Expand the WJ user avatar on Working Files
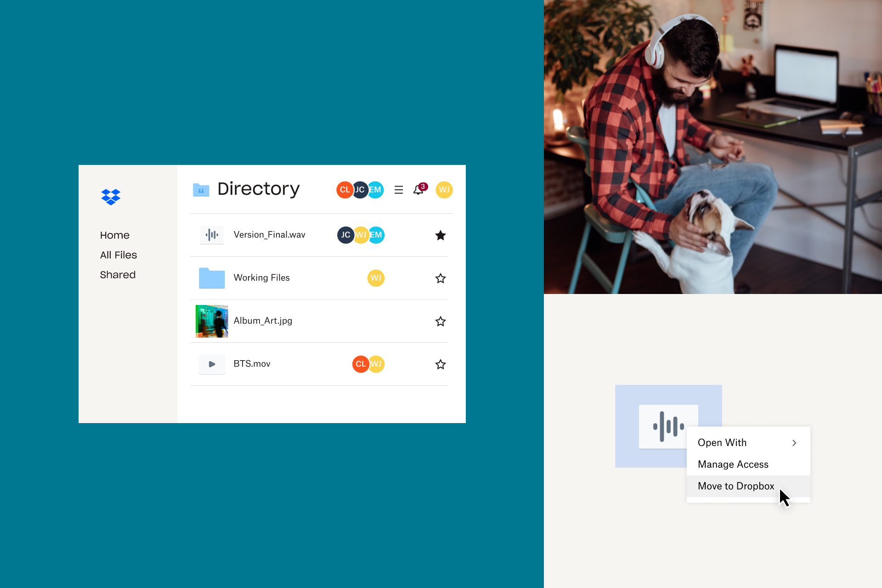The height and width of the screenshot is (588, 882). (375, 277)
